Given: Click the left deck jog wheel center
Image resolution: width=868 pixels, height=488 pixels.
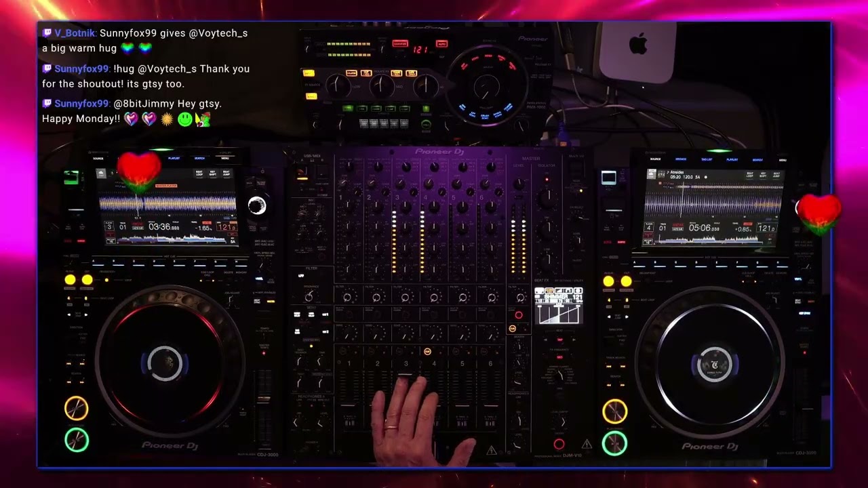Looking at the screenshot, I should tap(165, 363).
